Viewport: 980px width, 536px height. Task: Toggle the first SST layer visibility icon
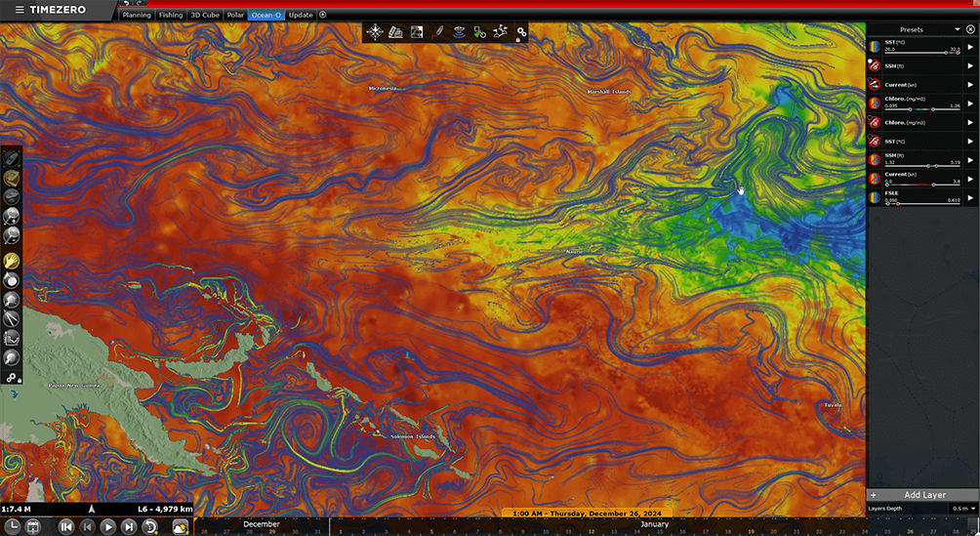pos(875,45)
